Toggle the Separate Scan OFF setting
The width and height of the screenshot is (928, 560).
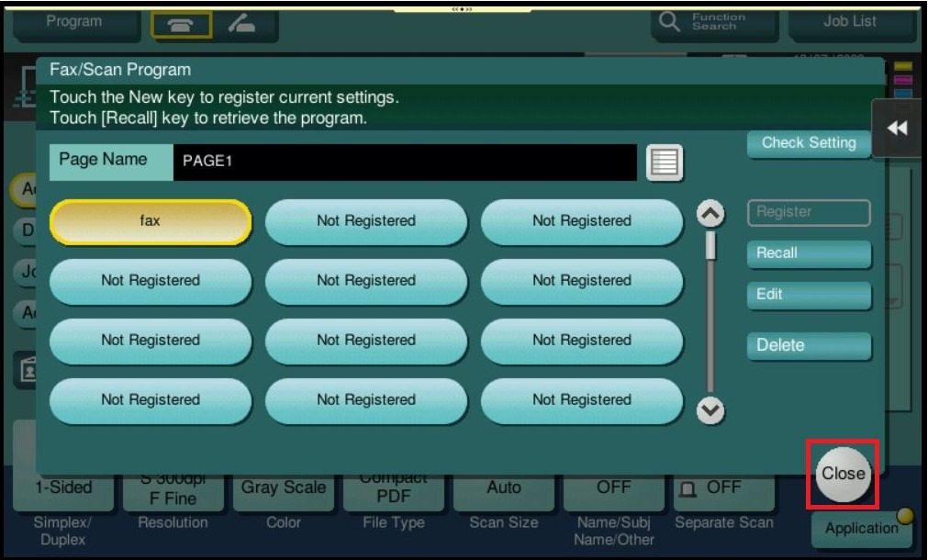[x=713, y=488]
